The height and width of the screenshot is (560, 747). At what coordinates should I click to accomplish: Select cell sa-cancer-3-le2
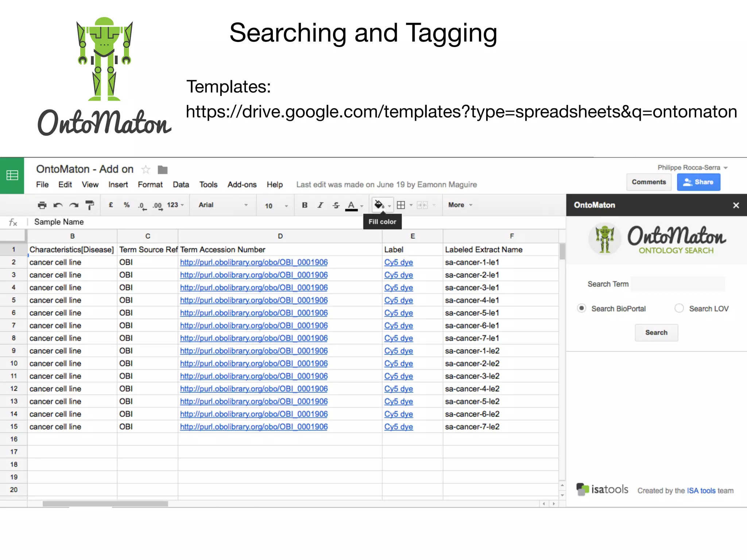point(500,376)
